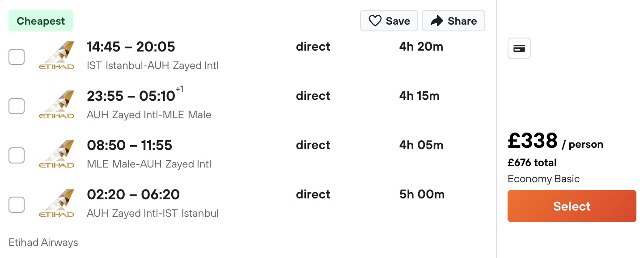Tick the checkbox for Istanbul-AUH flight
644x258 pixels.
pyautogui.click(x=17, y=57)
